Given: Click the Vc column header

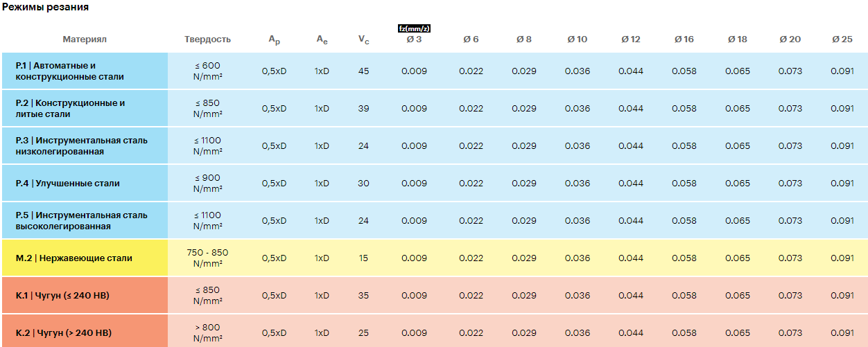Looking at the screenshot, I should 364,40.
